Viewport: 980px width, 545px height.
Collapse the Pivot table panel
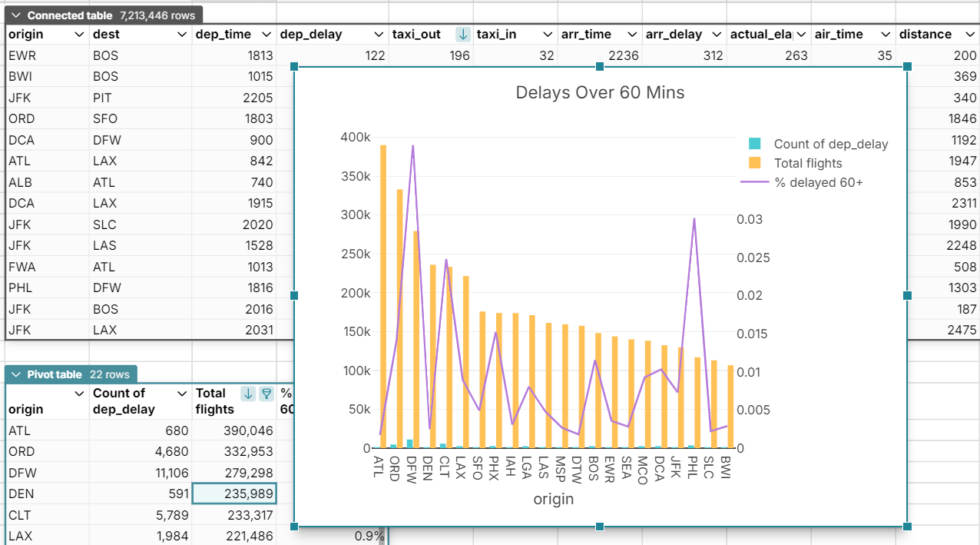click(16, 374)
